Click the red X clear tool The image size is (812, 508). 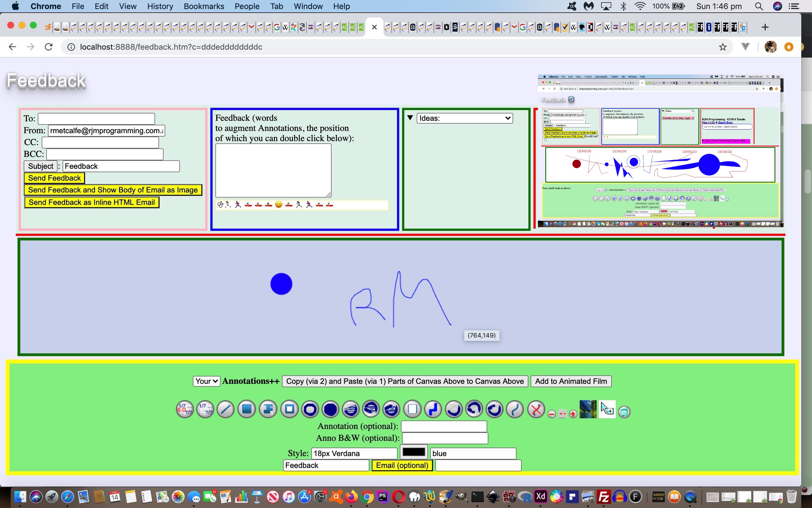pos(536,410)
